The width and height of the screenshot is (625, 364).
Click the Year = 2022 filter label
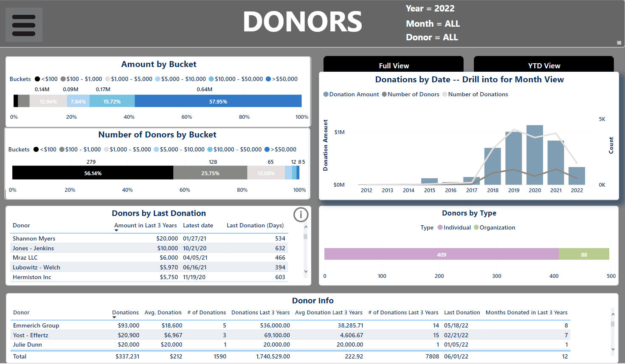[430, 8]
